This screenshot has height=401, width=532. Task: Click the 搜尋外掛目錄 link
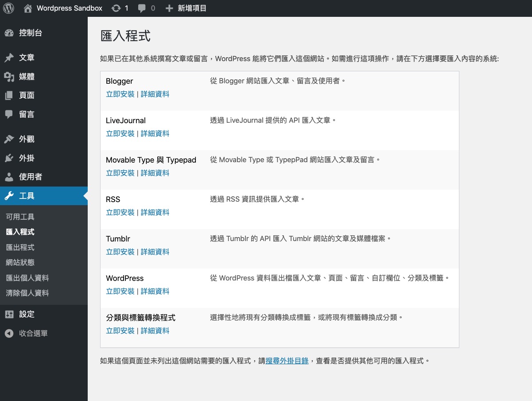pyautogui.click(x=287, y=361)
